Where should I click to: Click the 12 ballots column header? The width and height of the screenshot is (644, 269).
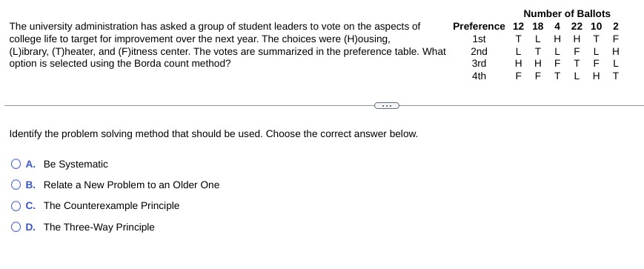click(x=518, y=26)
